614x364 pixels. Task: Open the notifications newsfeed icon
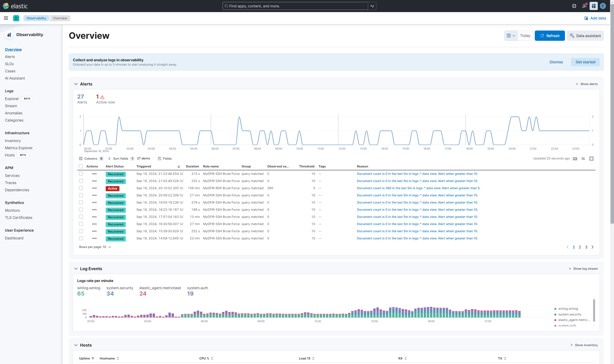coord(584,6)
